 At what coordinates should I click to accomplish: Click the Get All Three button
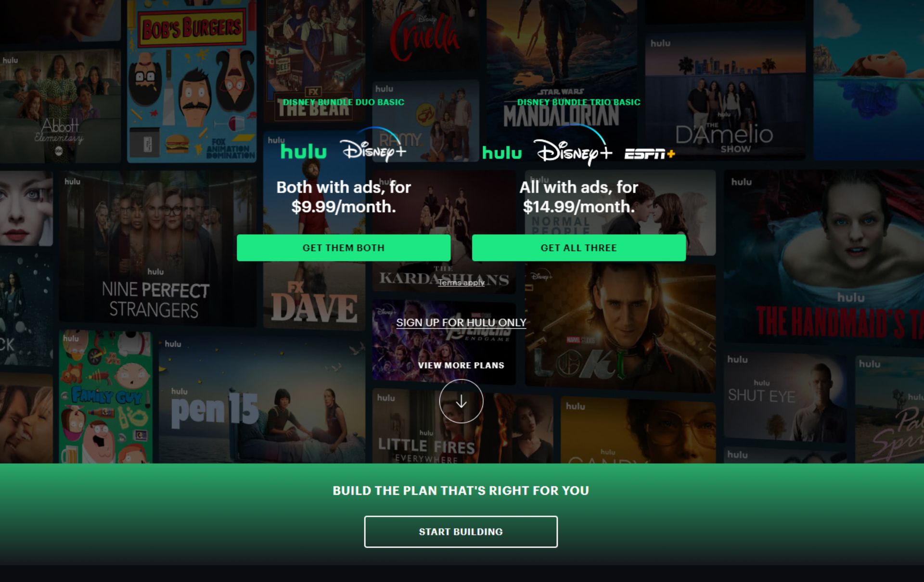pyautogui.click(x=579, y=248)
